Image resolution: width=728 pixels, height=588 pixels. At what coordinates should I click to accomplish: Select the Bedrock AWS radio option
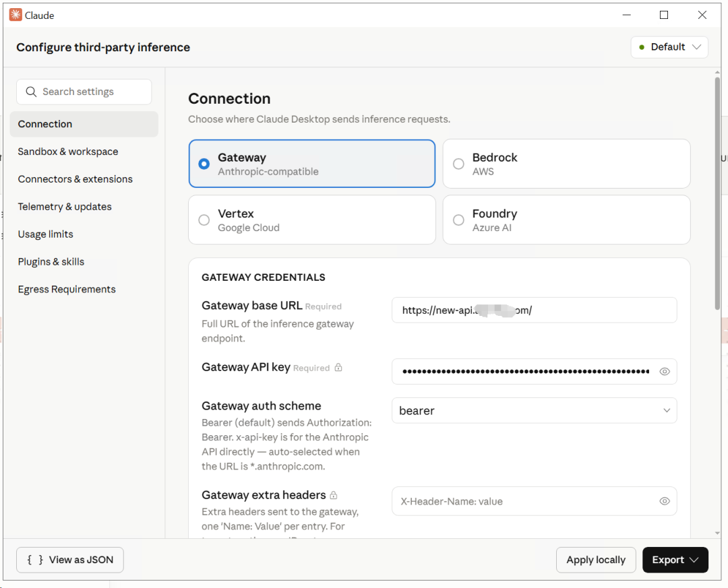pyautogui.click(x=458, y=164)
